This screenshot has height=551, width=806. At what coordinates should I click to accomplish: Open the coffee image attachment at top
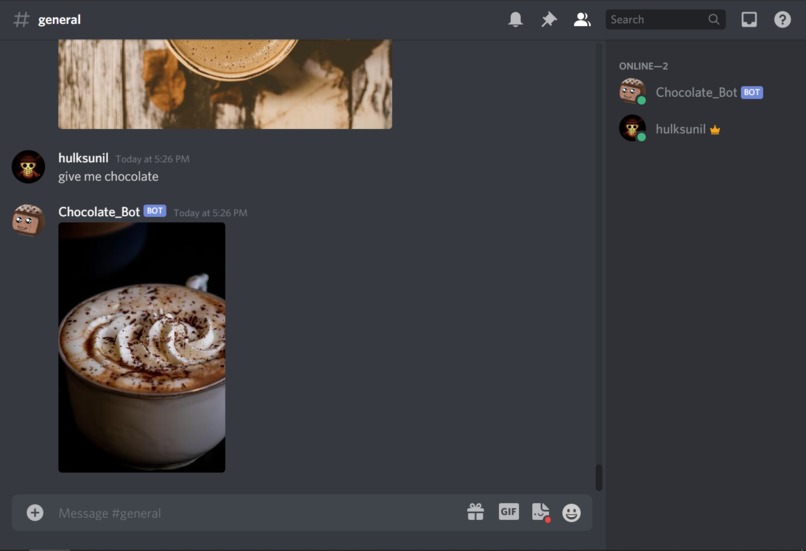point(225,84)
